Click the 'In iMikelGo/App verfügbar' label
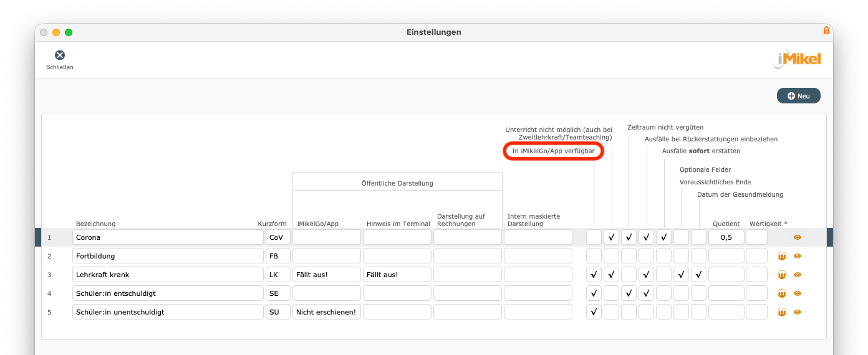The width and height of the screenshot is (868, 355). pyautogui.click(x=554, y=151)
